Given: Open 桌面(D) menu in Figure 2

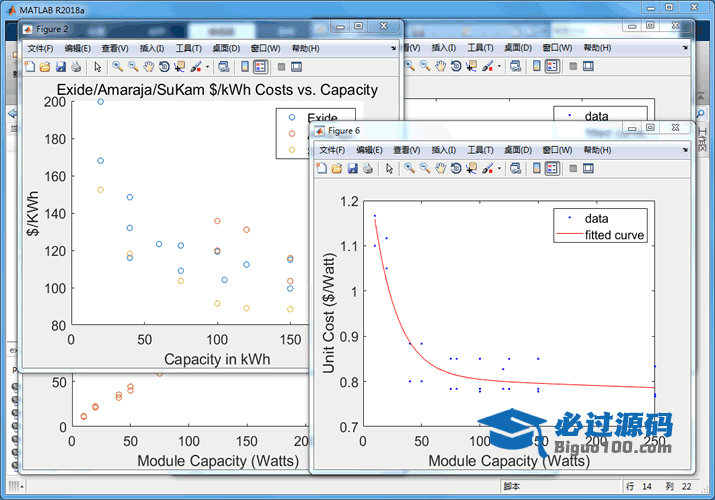Looking at the screenshot, I should click(x=226, y=48).
